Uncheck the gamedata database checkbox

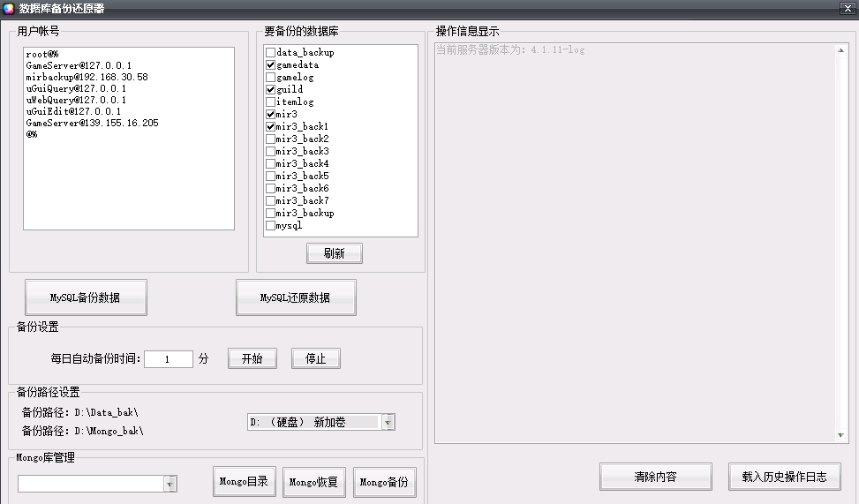tap(271, 65)
